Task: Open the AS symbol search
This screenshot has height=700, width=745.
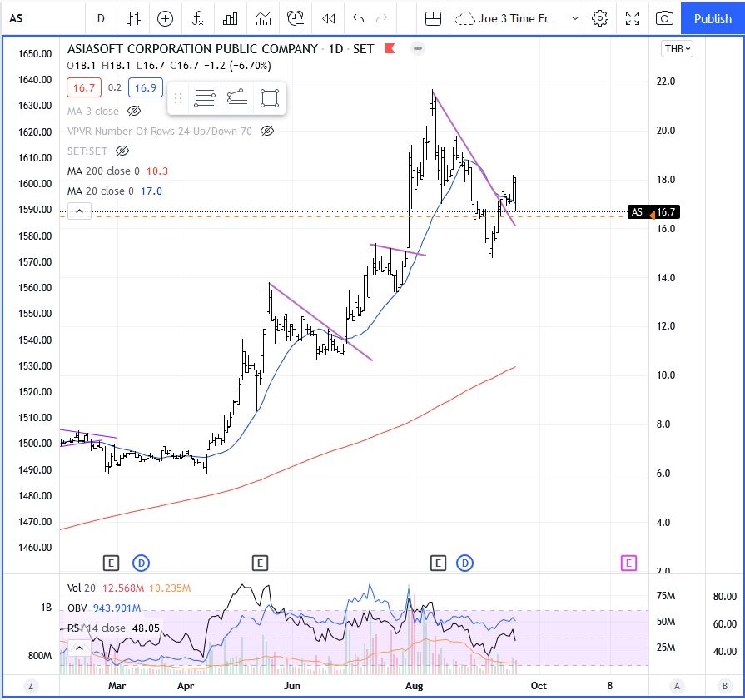Action: [x=16, y=18]
